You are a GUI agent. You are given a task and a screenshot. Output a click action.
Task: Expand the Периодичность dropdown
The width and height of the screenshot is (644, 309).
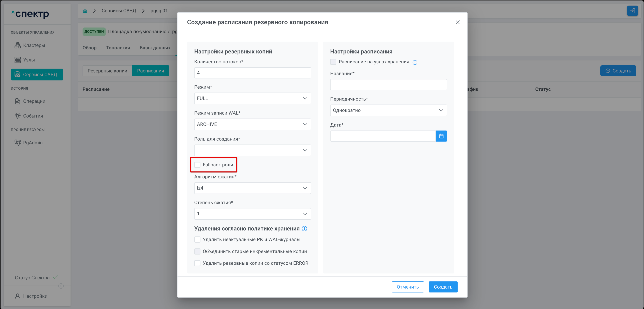coord(388,110)
